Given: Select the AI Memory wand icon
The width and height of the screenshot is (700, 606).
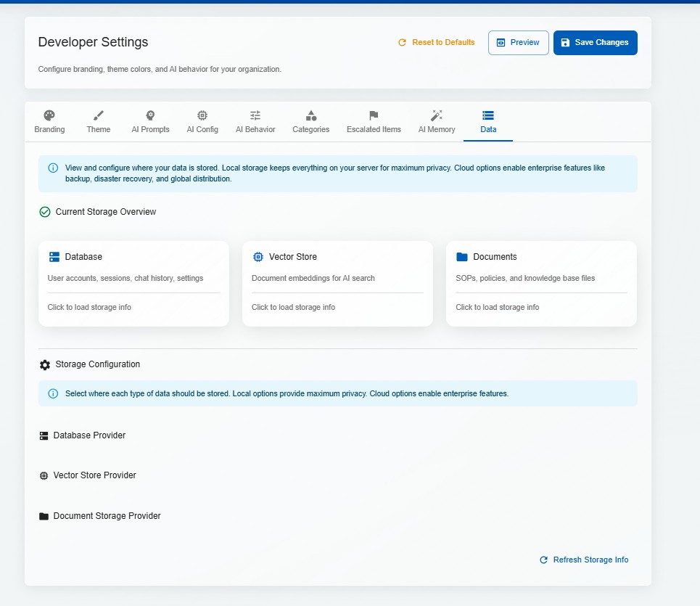Looking at the screenshot, I should [x=436, y=115].
